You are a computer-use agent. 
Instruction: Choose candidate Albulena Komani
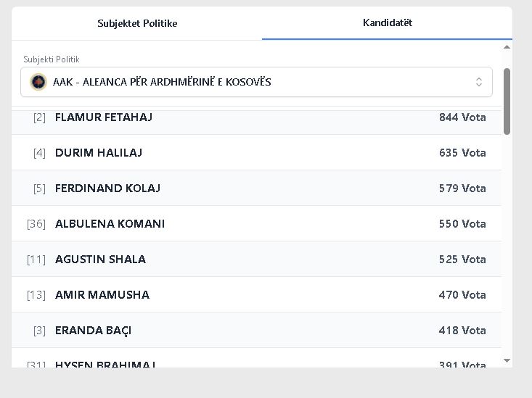tap(110, 223)
